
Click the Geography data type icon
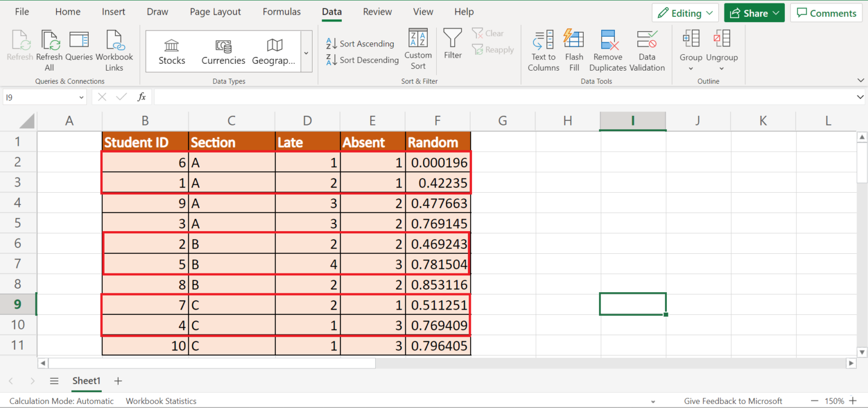tap(274, 51)
